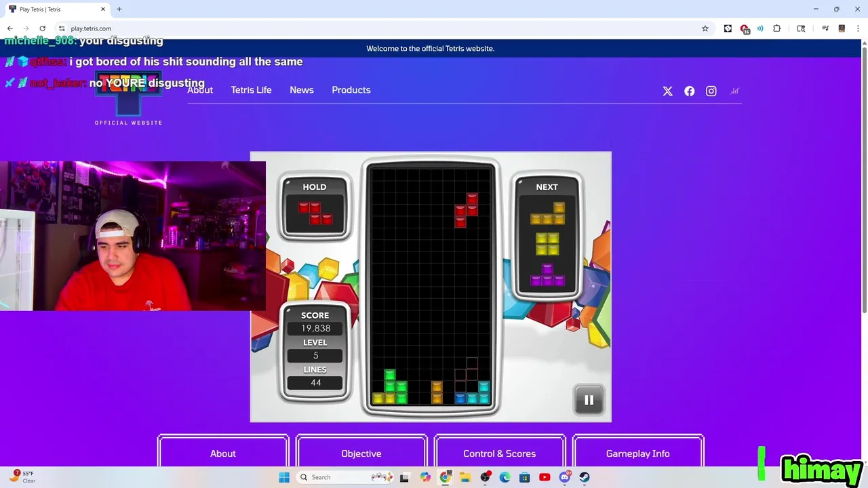868x488 pixels.
Task: Open Microsoft Edge from the taskbar
Action: pos(505,477)
